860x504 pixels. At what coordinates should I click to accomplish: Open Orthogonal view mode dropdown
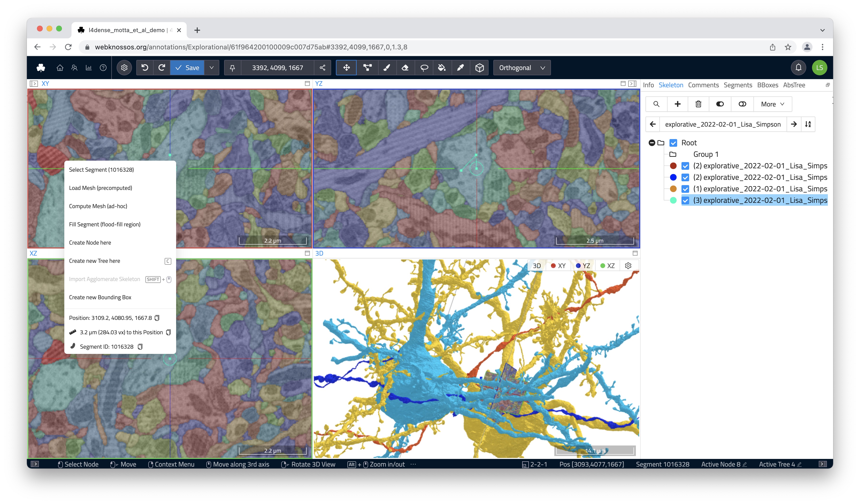[x=522, y=68]
